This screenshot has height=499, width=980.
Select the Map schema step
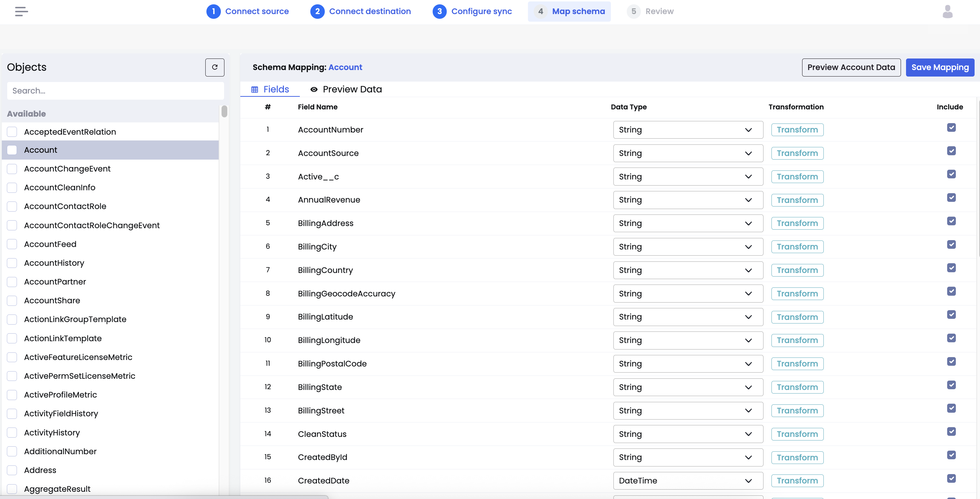point(569,12)
